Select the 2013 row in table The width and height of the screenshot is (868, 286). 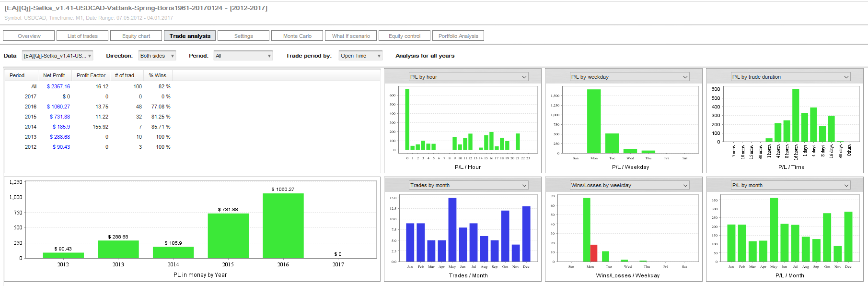89,137
